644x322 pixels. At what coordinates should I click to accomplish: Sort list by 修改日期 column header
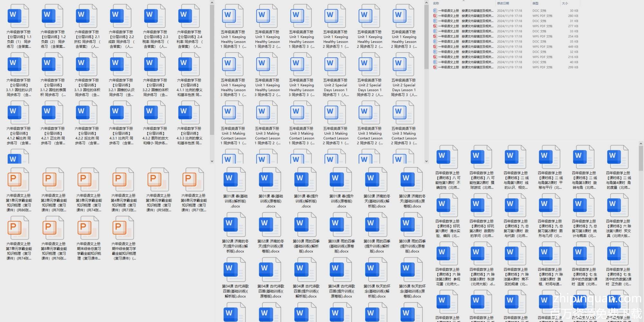click(x=503, y=3)
